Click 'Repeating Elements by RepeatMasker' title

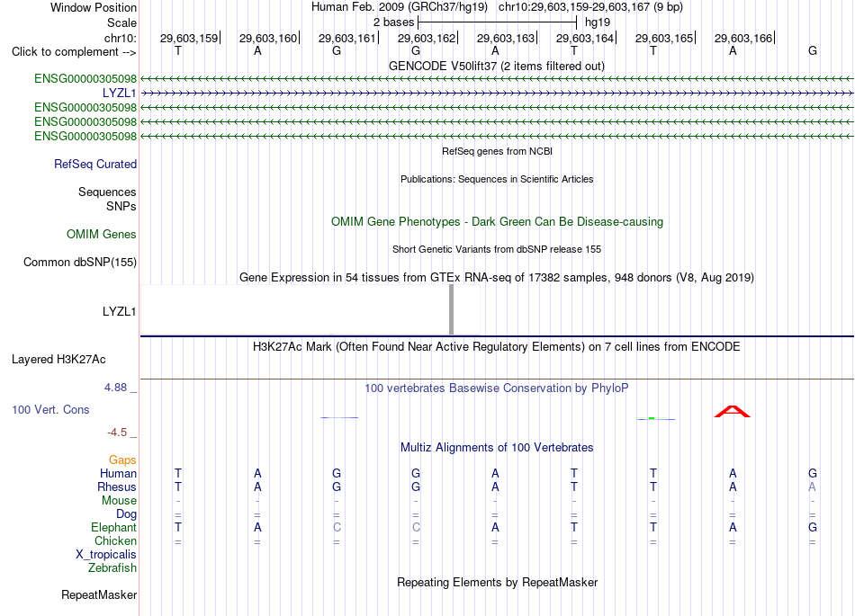pos(497,583)
